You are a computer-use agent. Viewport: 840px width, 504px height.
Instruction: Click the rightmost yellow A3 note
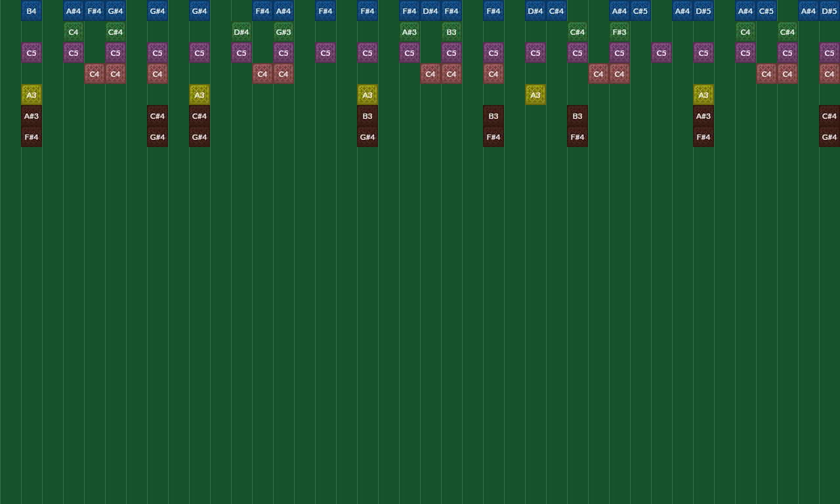[703, 95]
